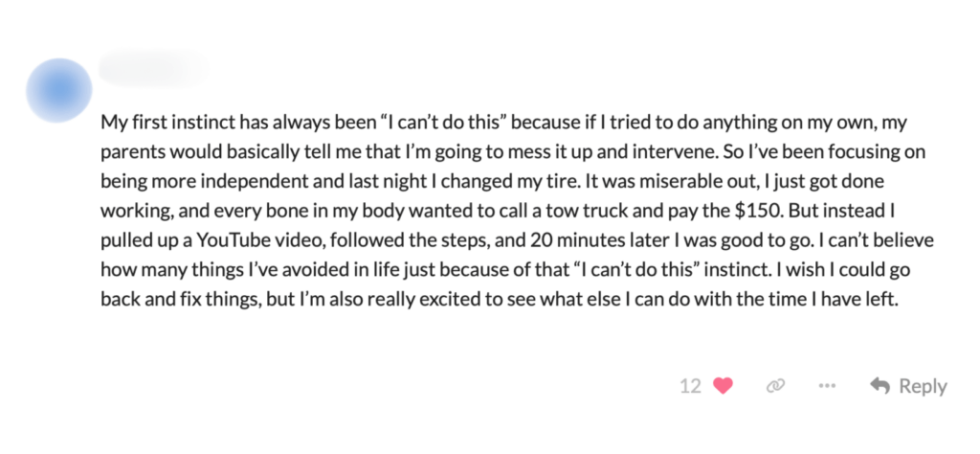Click the reply arrow icon

click(880, 386)
